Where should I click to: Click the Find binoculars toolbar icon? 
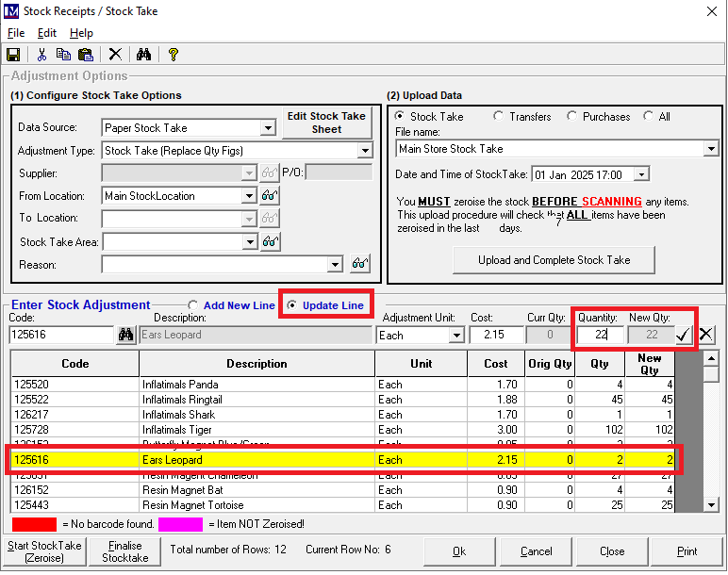(x=143, y=55)
